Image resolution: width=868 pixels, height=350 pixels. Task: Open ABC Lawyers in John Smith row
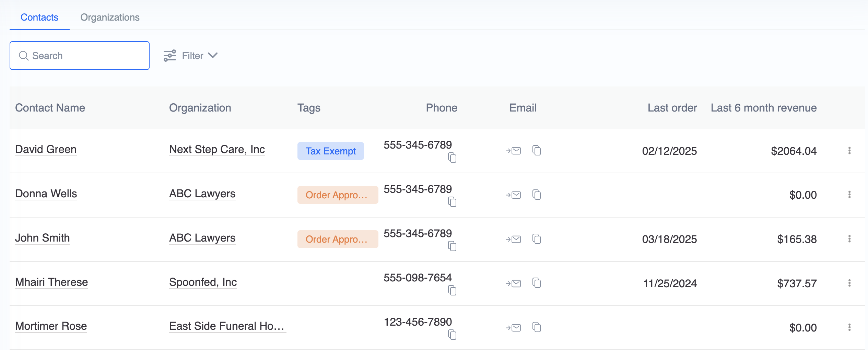point(202,238)
